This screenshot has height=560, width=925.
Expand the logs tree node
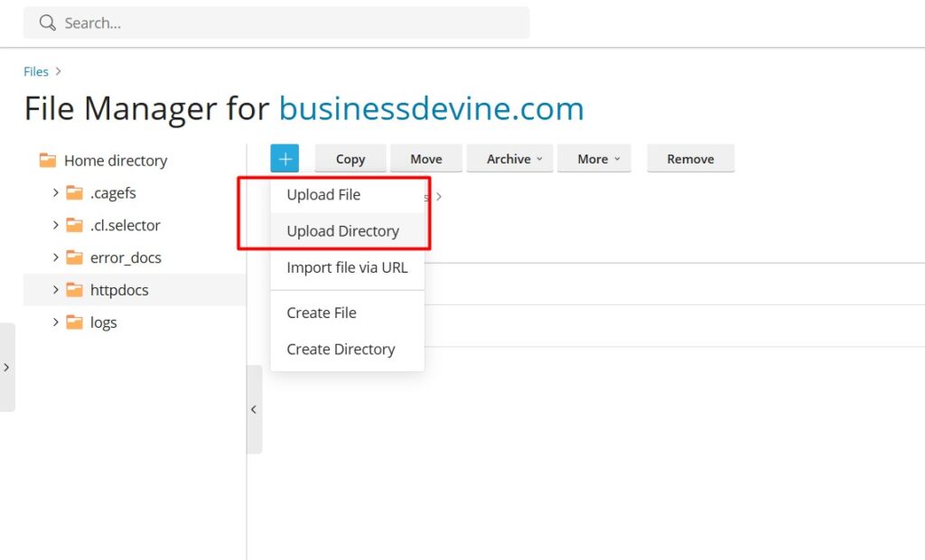[x=55, y=322]
